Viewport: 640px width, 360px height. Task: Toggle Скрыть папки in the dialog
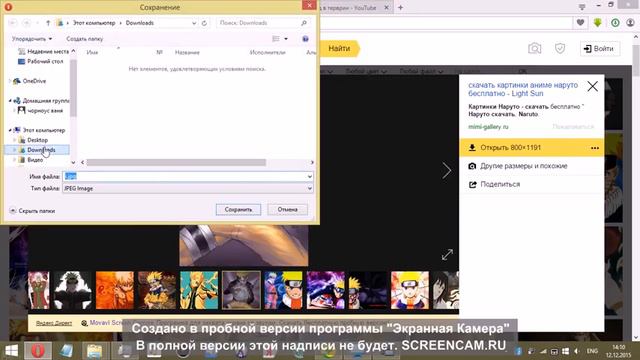32,211
